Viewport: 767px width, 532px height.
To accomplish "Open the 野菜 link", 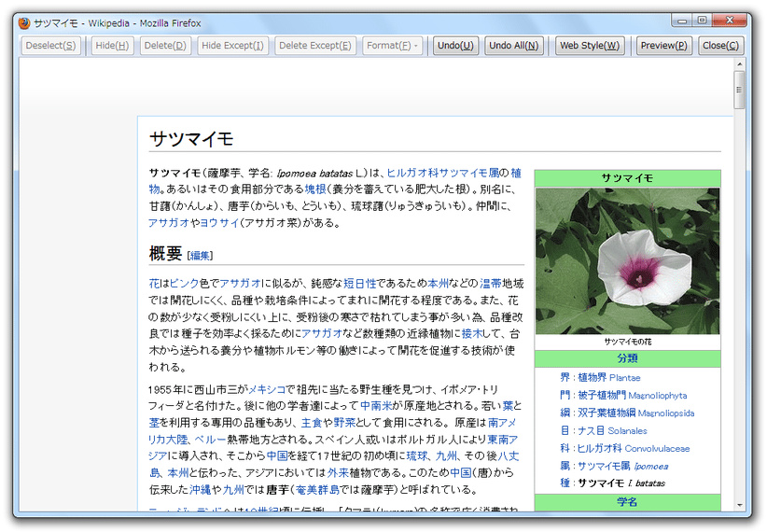I will pyautogui.click(x=344, y=423).
